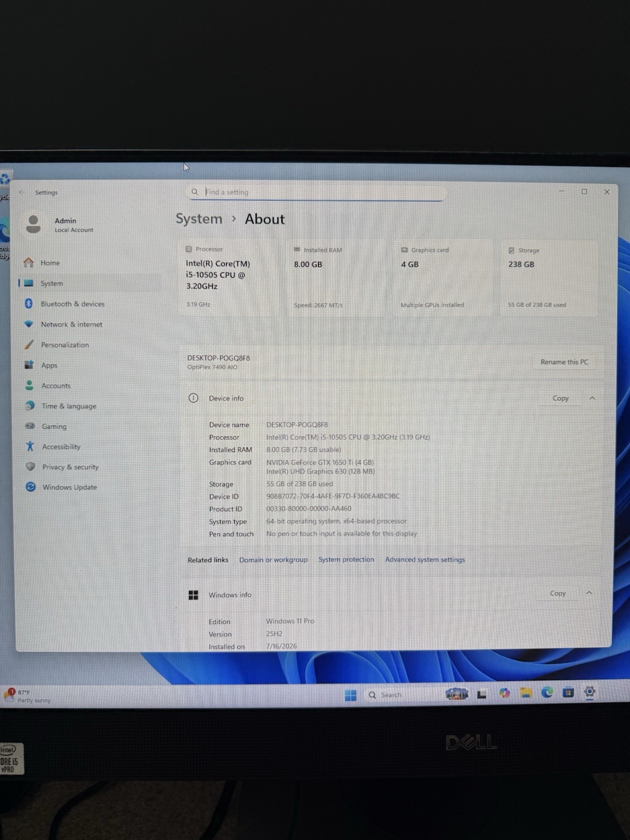Open the weather widget showing 87°F
The image size is (630, 840).
[x=29, y=696]
